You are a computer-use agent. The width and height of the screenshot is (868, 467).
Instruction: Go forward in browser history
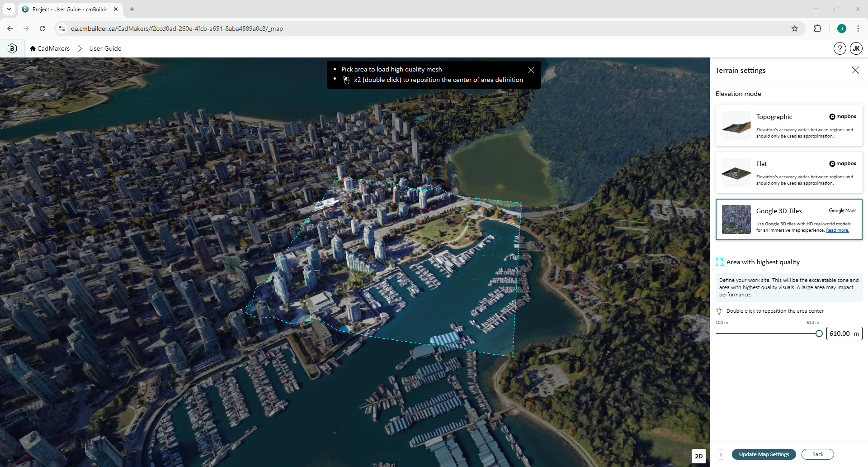pyautogui.click(x=26, y=29)
